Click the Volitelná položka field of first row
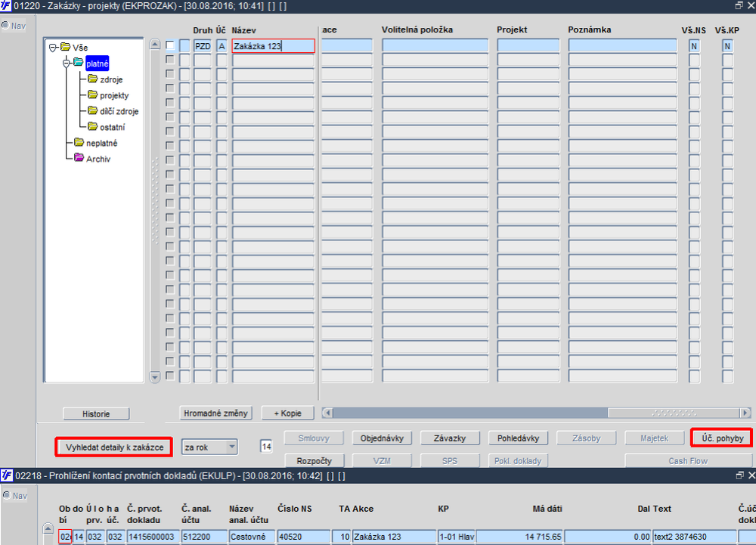 click(435, 46)
